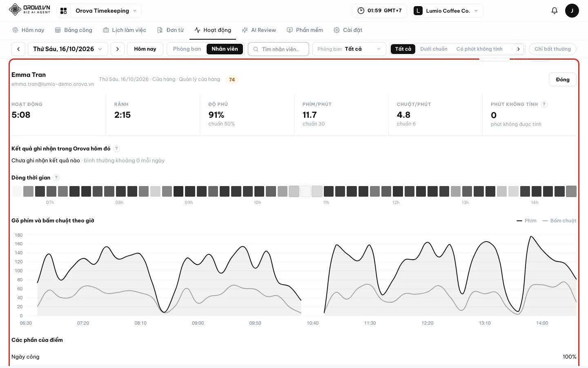588x368 pixels.
Task: Filter by Có phút không tính
Action: pyautogui.click(x=479, y=49)
